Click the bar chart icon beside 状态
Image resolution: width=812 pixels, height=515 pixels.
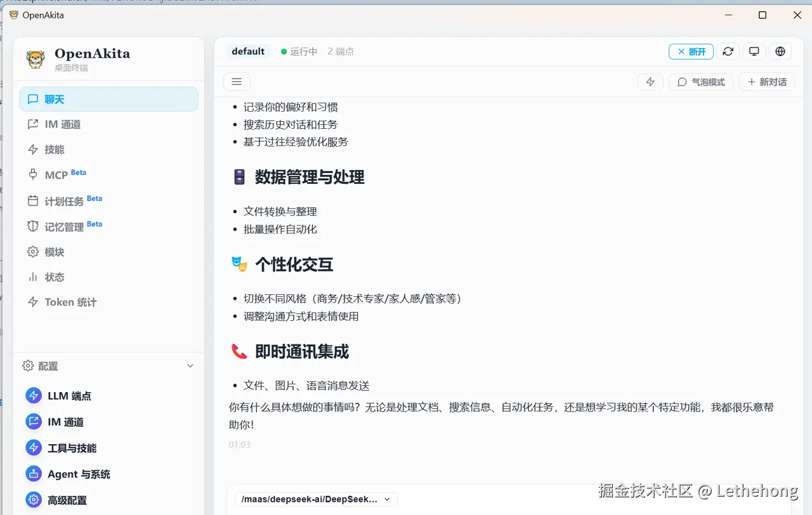tap(33, 277)
